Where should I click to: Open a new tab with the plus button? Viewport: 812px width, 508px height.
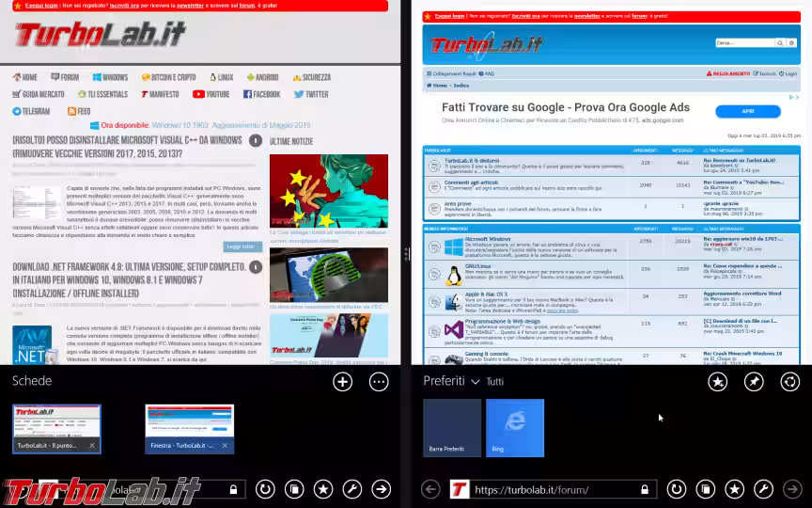pos(342,382)
